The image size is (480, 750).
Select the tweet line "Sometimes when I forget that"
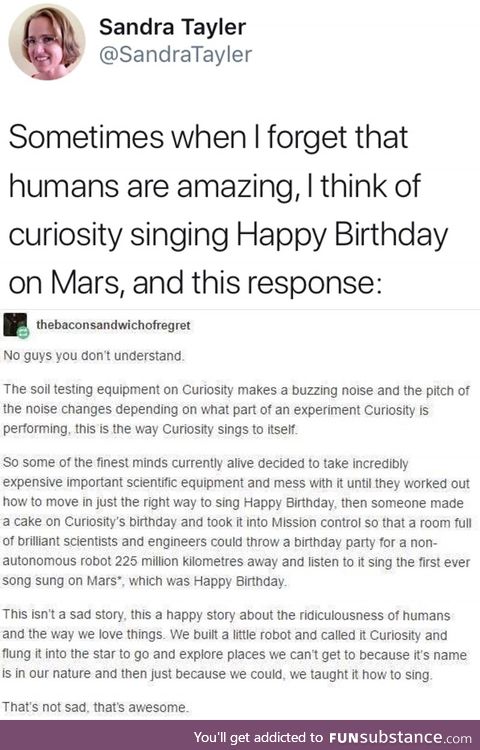tap(208, 137)
